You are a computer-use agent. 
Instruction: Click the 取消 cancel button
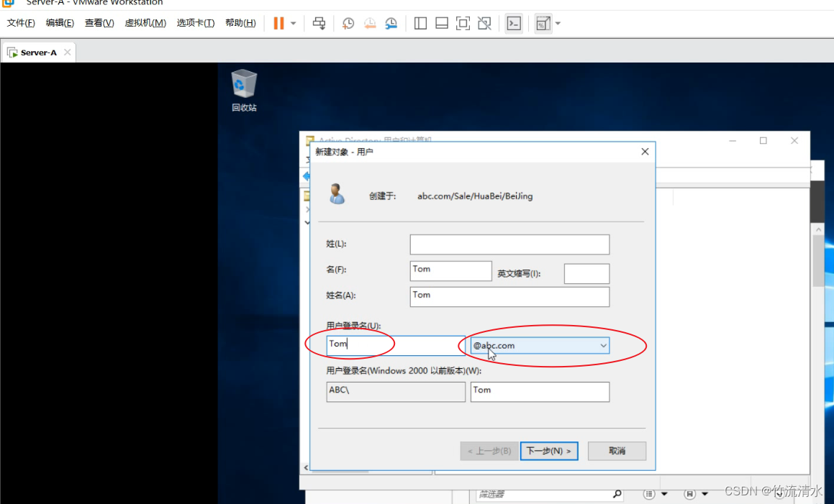[x=617, y=451]
